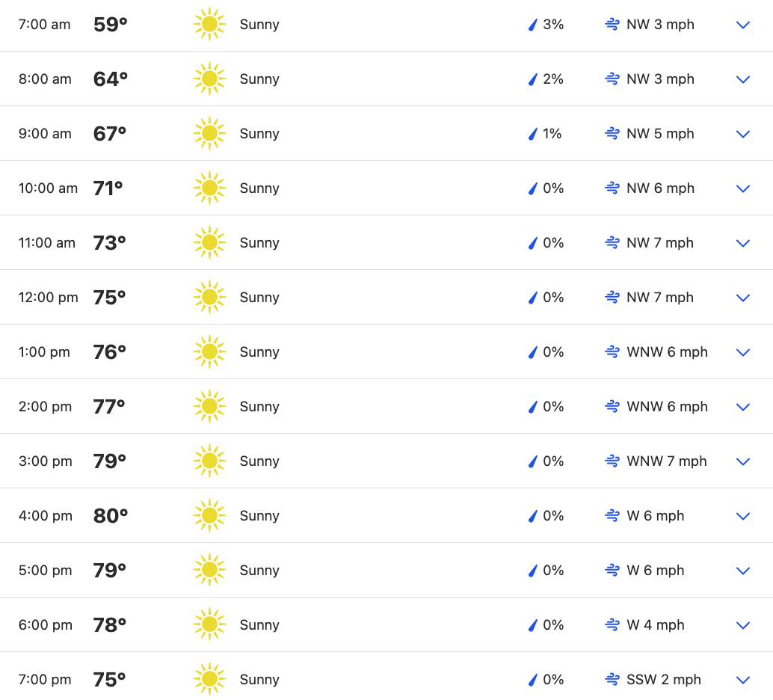Click the sun icon next to 3:00 pm Sunny
This screenshot has width=773, height=700.
(210, 461)
